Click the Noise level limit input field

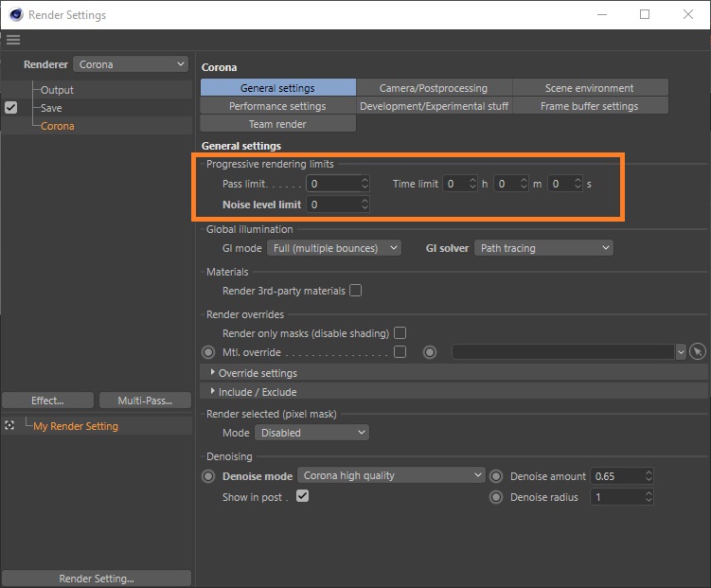(332, 205)
